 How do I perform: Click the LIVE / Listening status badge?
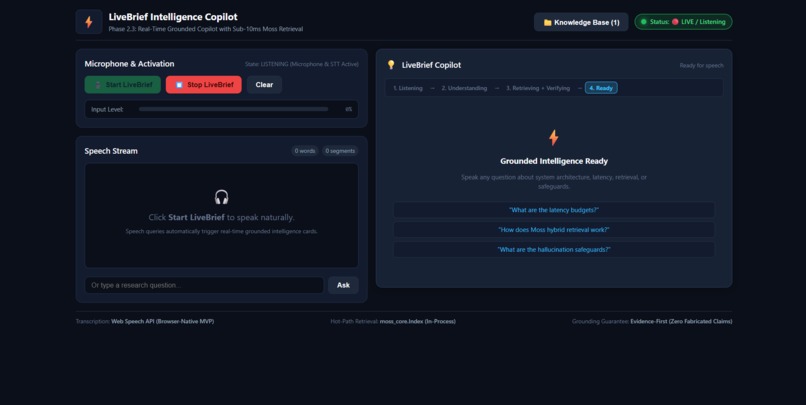(x=683, y=22)
